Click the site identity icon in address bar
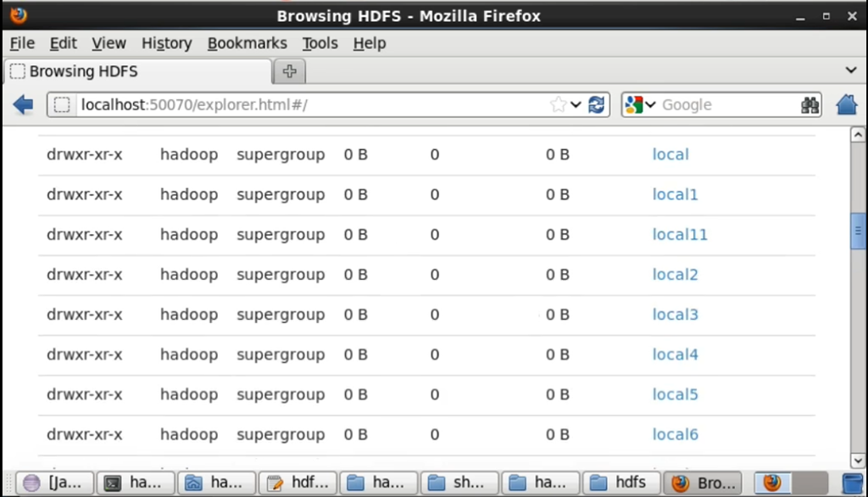This screenshot has width=868, height=497. (62, 104)
